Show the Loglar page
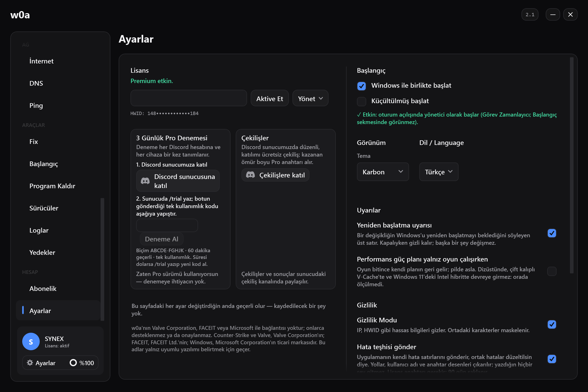 tap(58, 230)
